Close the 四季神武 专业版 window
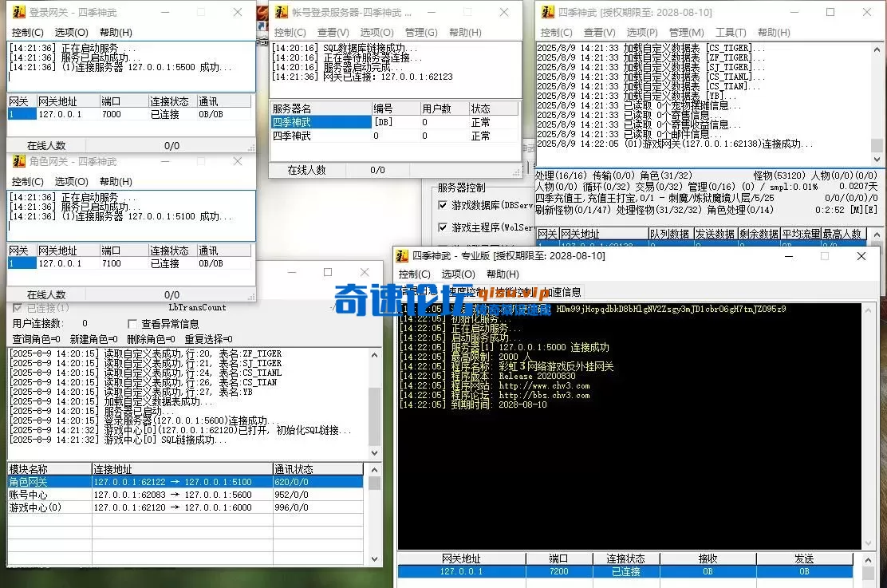 (x=861, y=256)
